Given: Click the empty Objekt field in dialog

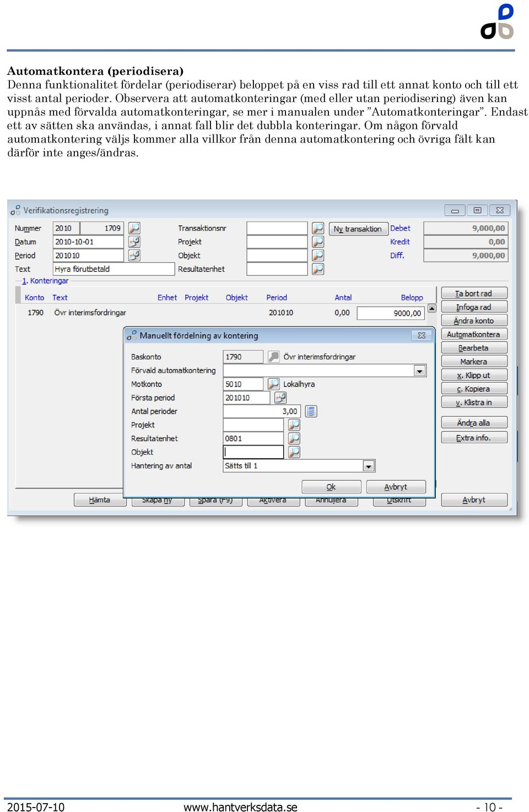Looking at the screenshot, I should 253,452.
